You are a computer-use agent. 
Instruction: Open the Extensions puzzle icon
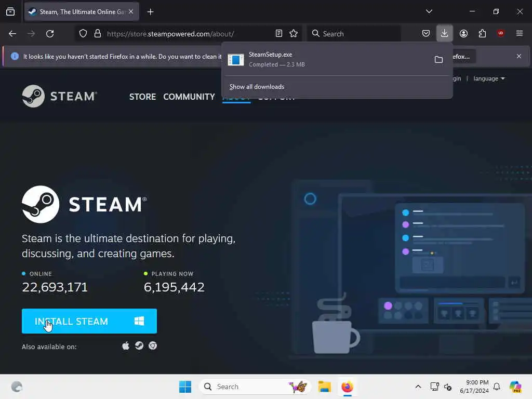(x=482, y=34)
